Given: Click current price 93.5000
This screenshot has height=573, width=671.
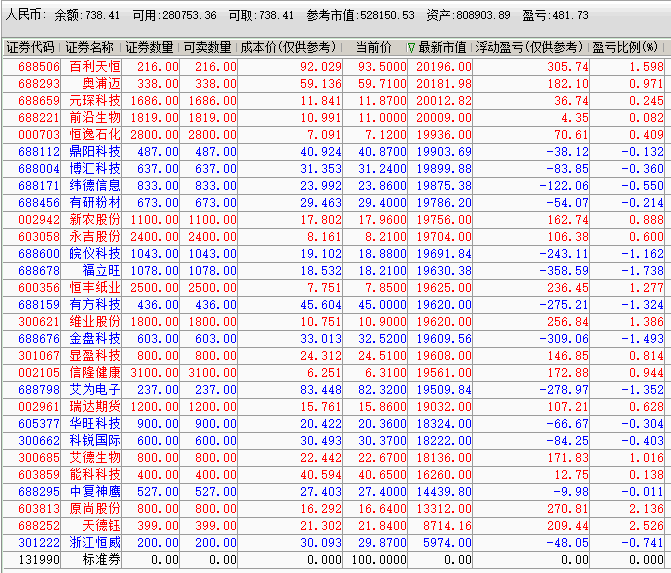Looking at the screenshot, I should pos(382,66).
